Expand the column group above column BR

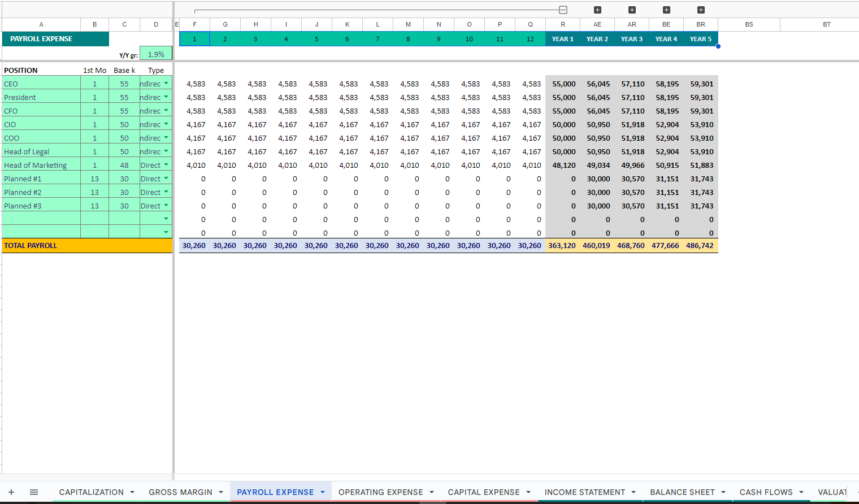[701, 10]
